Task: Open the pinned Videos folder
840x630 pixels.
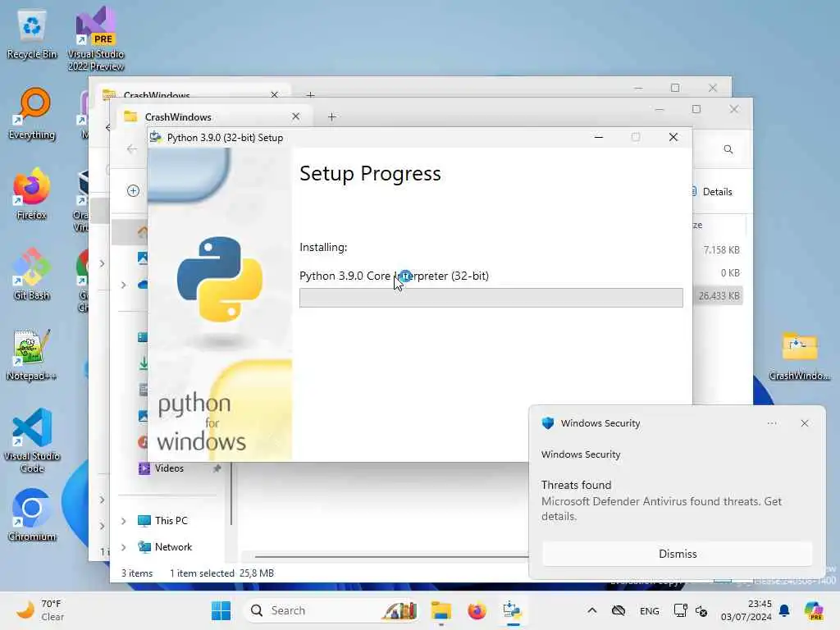Action: 169,468
